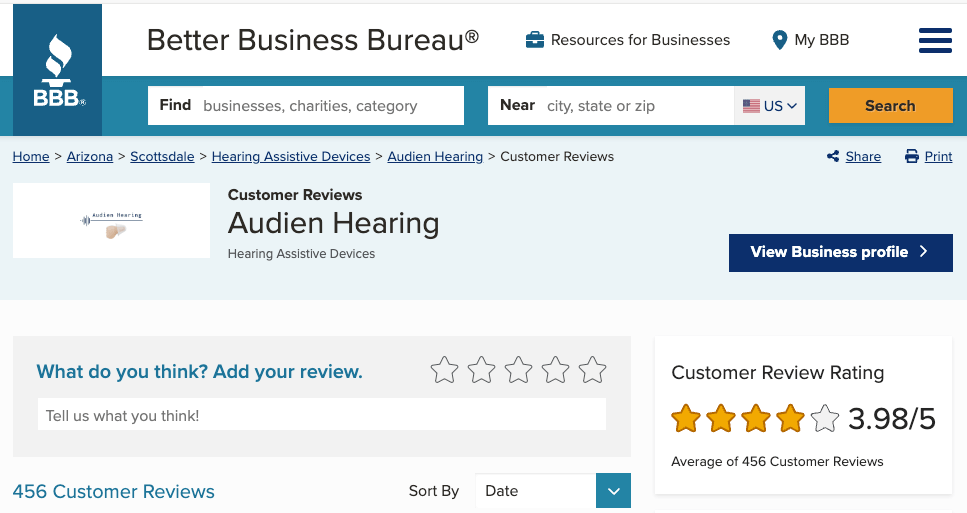Click the BBB torch logo

pyautogui.click(x=57, y=70)
